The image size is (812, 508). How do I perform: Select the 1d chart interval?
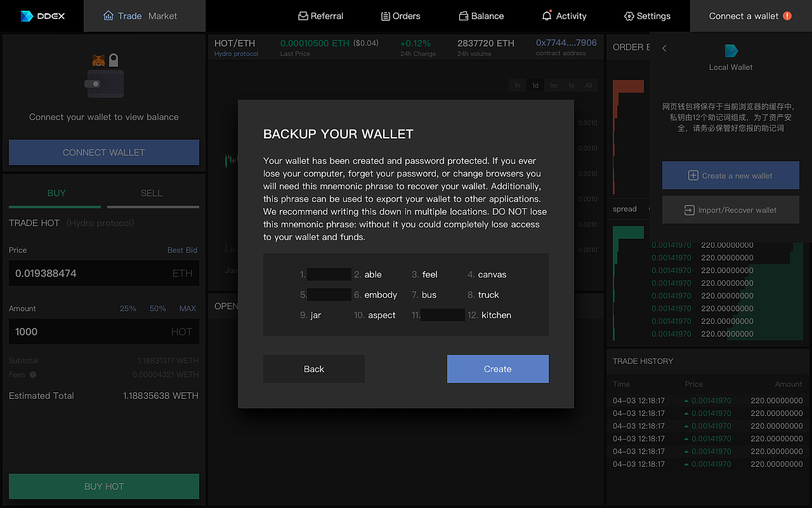535,86
